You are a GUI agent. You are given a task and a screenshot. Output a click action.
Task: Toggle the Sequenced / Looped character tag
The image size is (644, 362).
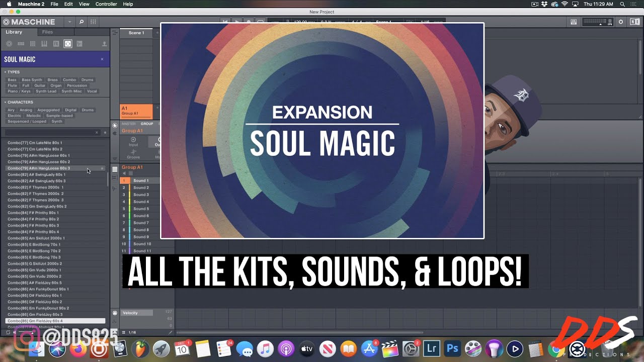pos(27,121)
